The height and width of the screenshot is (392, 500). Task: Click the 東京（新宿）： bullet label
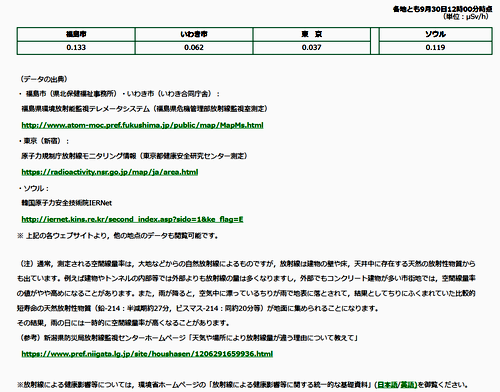[x=44, y=141]
